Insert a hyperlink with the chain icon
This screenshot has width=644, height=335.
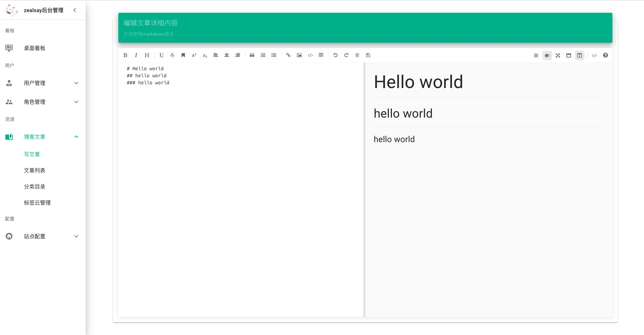288,55
